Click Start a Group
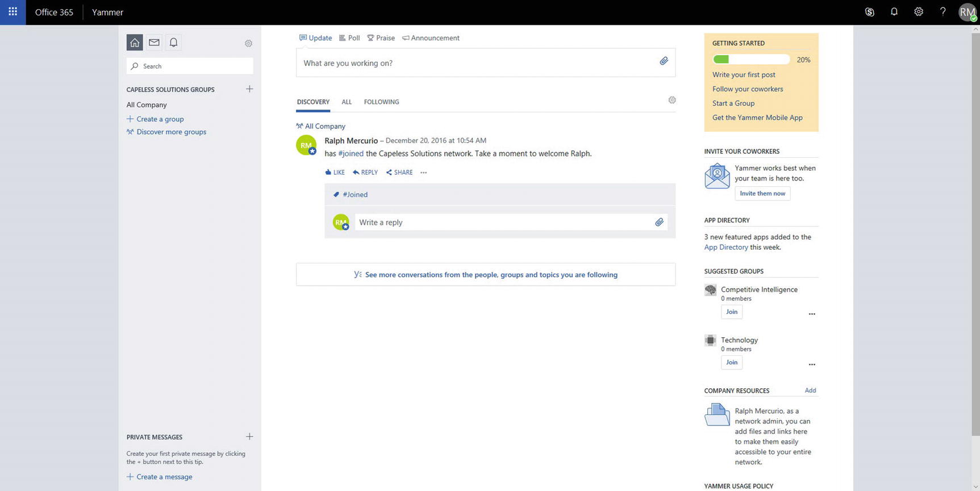 [733, 103]
